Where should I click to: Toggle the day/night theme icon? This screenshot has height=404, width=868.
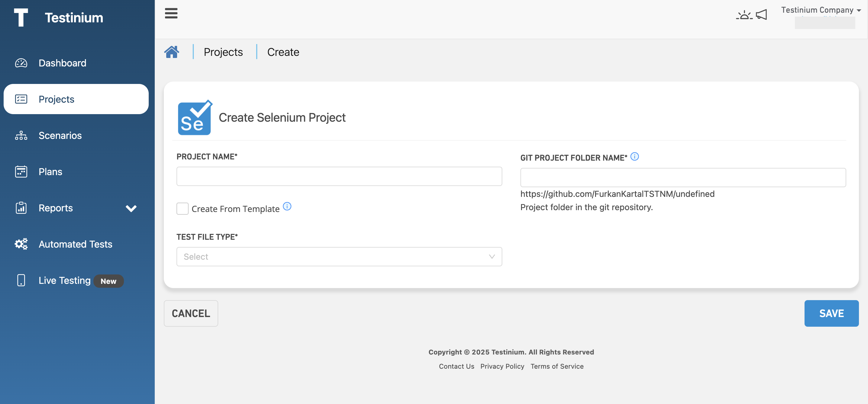tap(744, 15)
